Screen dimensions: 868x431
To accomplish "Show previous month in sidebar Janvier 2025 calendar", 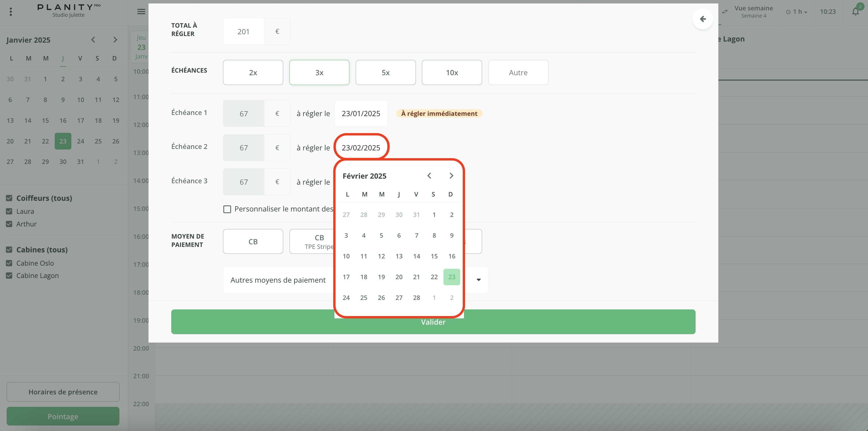I will pyautogui.click(x=93, y=40).
